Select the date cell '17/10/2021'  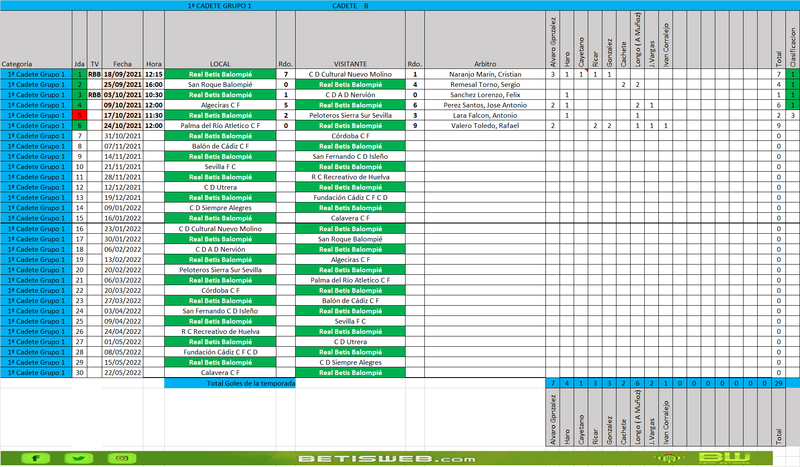click(x=122, y=115)
